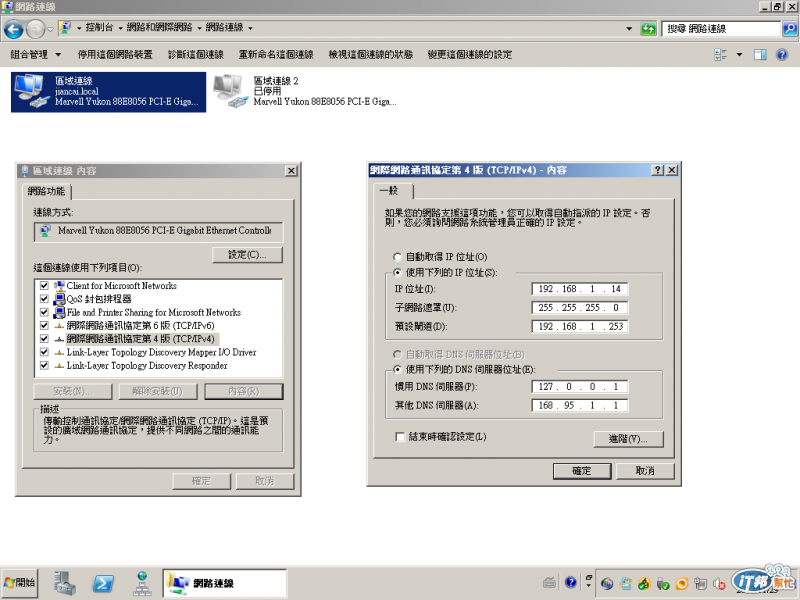Click the keyboard tray icon
Image resolution: width=800 pixels, height=600 pixels.
[x=549, y=582]
